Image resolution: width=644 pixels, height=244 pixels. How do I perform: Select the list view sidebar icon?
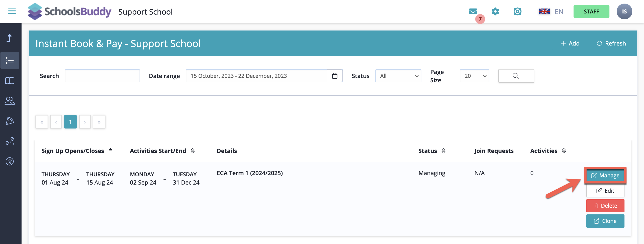click(10, 60)
